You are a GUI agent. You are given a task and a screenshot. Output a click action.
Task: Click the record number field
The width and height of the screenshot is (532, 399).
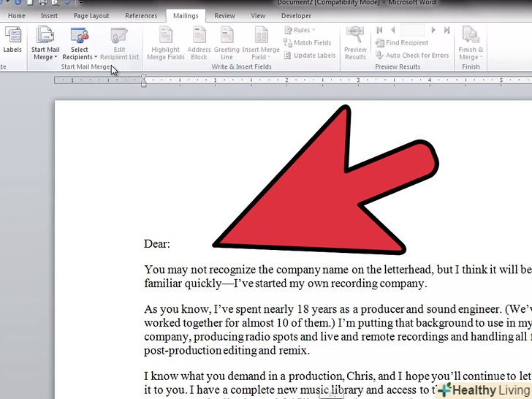pyautogui.click(x=413, y=30)
